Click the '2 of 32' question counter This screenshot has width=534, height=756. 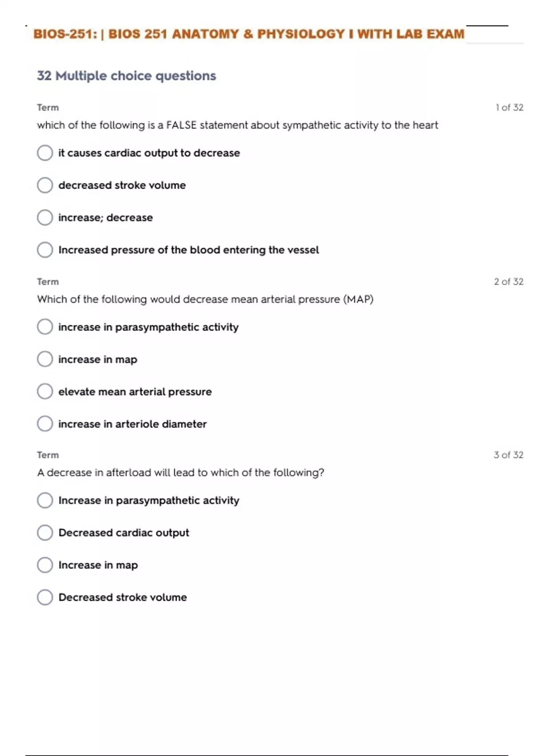[509, 281]
